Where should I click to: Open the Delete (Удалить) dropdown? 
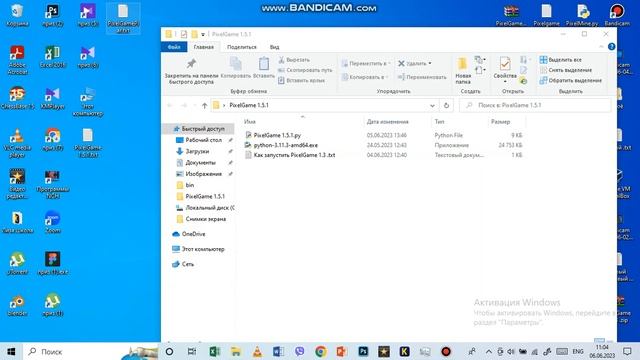tap(415, 64)
